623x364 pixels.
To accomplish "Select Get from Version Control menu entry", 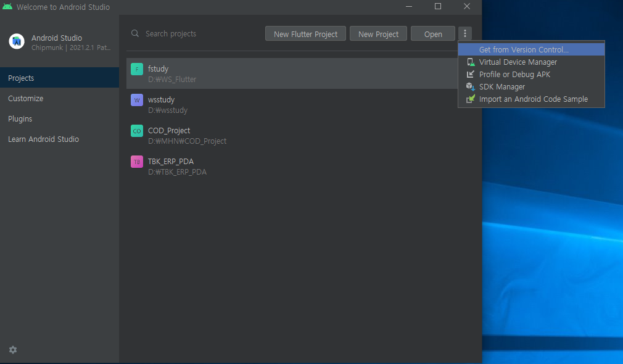I will point(531,50).
